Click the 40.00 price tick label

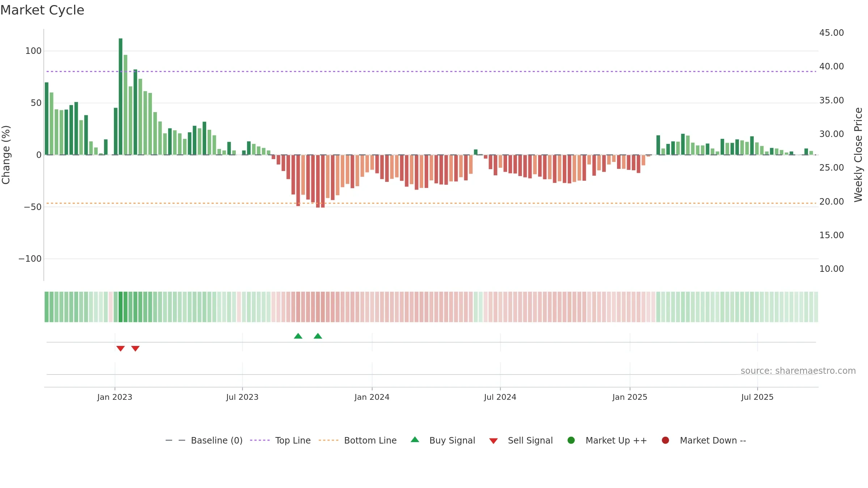point(831,67)
